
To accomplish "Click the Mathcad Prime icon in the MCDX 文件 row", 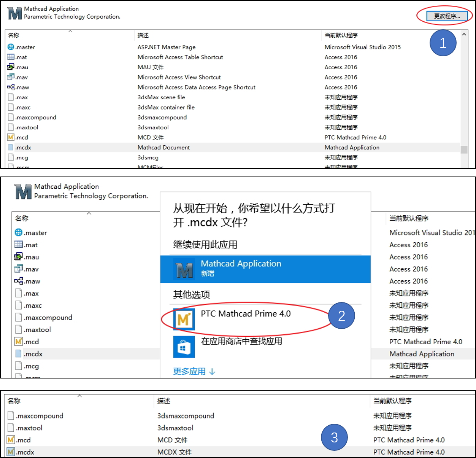I will (11, 452).
